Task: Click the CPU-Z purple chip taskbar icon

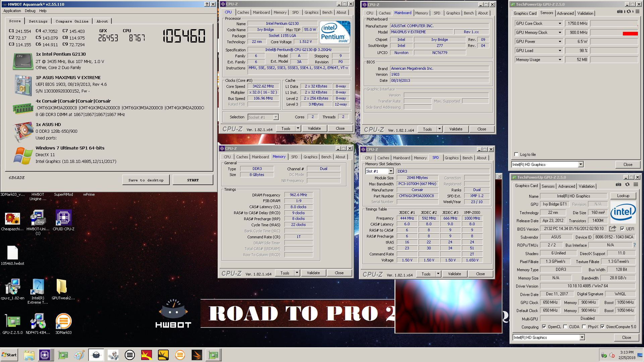Action: 45,355
